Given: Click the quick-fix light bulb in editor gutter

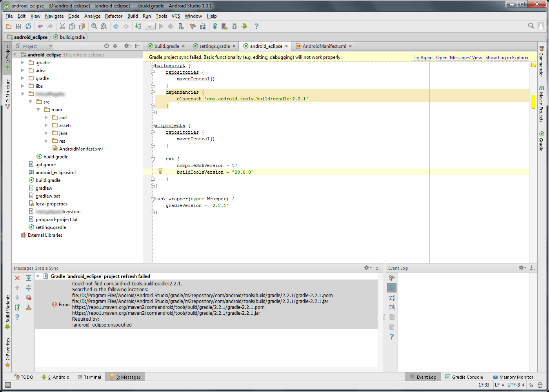Looking at the screenshot, I should click(160, 171).
